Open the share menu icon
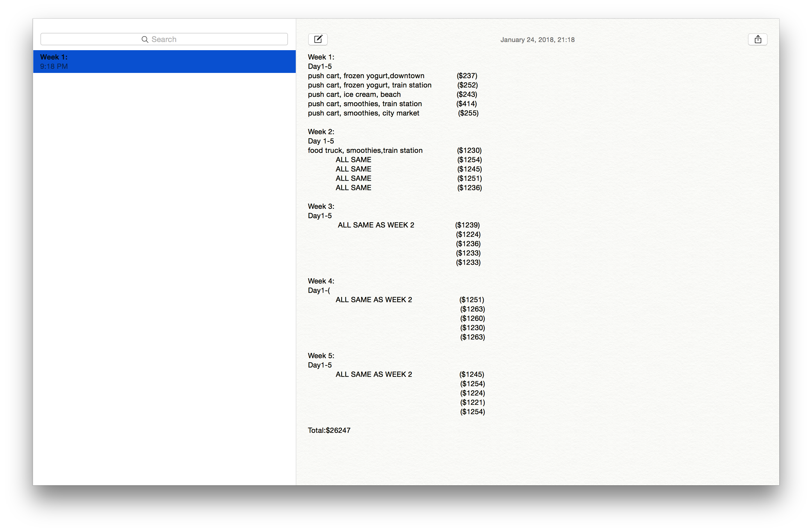This screenshot has width=812, height=532. point(757,39)
